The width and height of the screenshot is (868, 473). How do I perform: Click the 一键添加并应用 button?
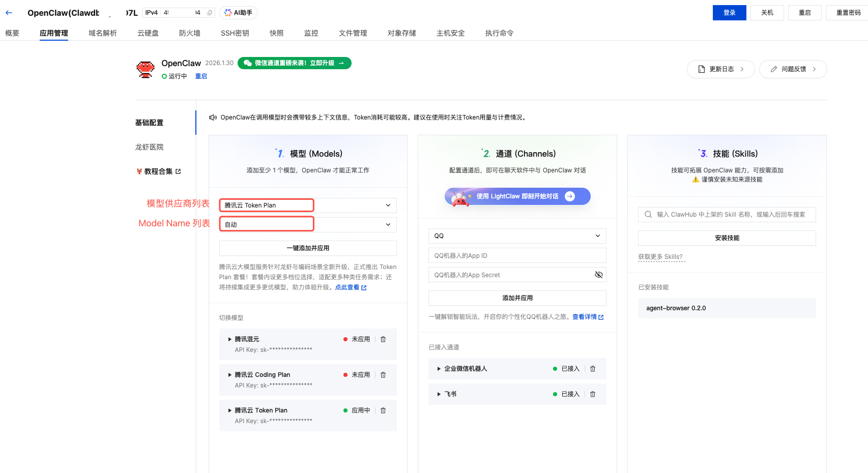click(308, 248)
